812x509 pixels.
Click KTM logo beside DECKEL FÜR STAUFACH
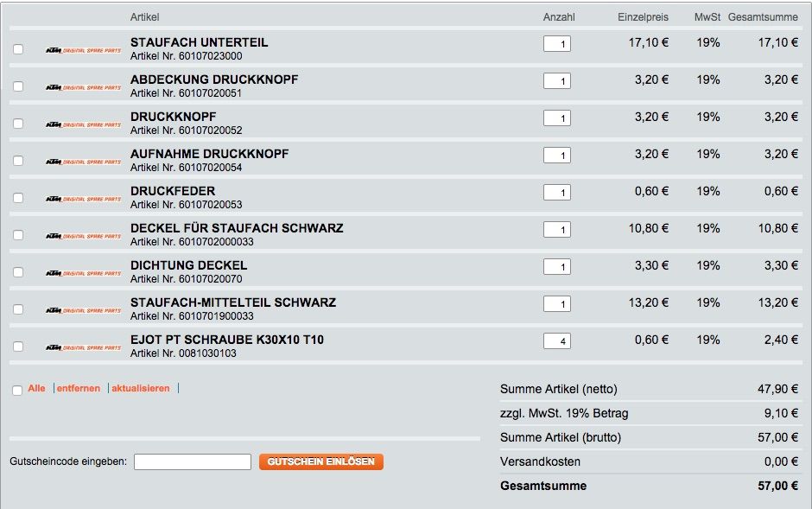click(83, 236)
